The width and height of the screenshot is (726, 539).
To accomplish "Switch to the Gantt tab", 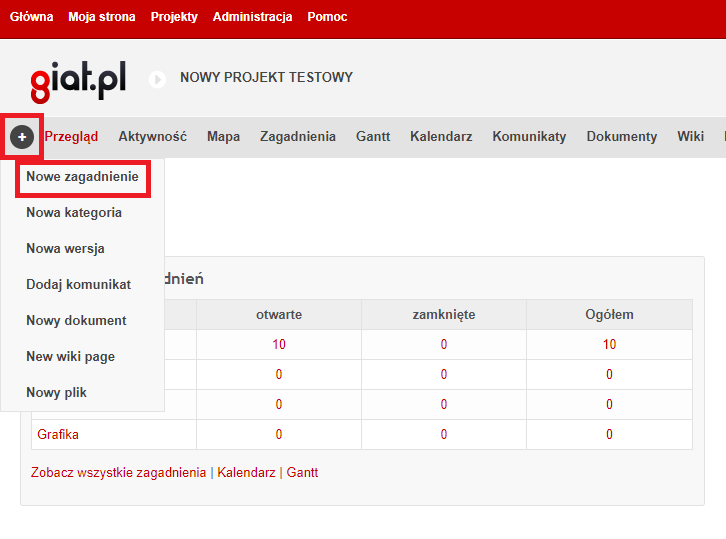I will [373, 137].
